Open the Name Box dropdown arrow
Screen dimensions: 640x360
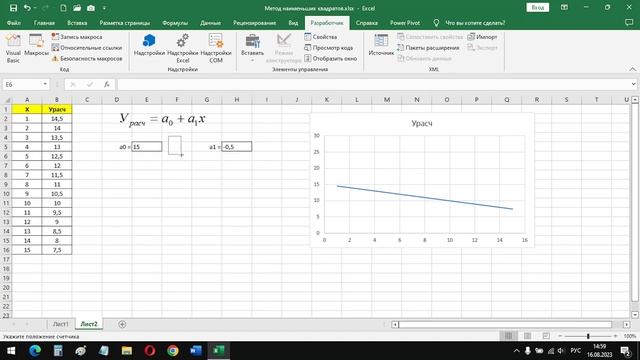(x=45, y=84)
